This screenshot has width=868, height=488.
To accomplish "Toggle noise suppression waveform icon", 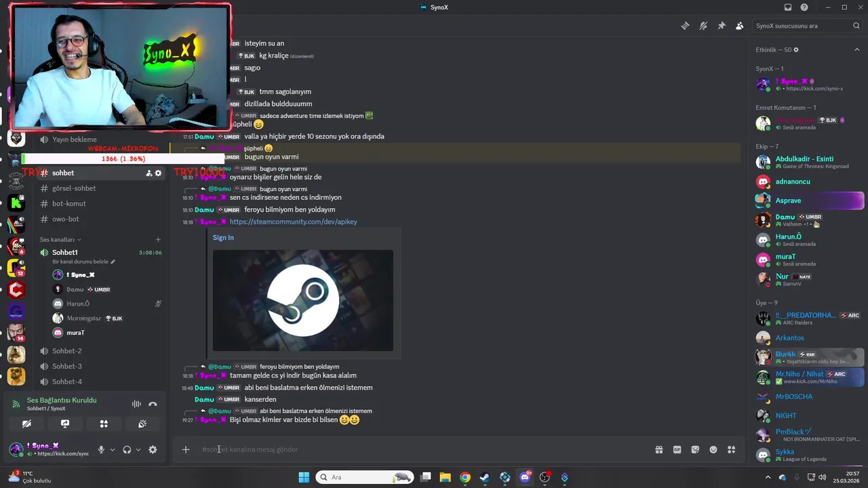I will click(136, 404).
